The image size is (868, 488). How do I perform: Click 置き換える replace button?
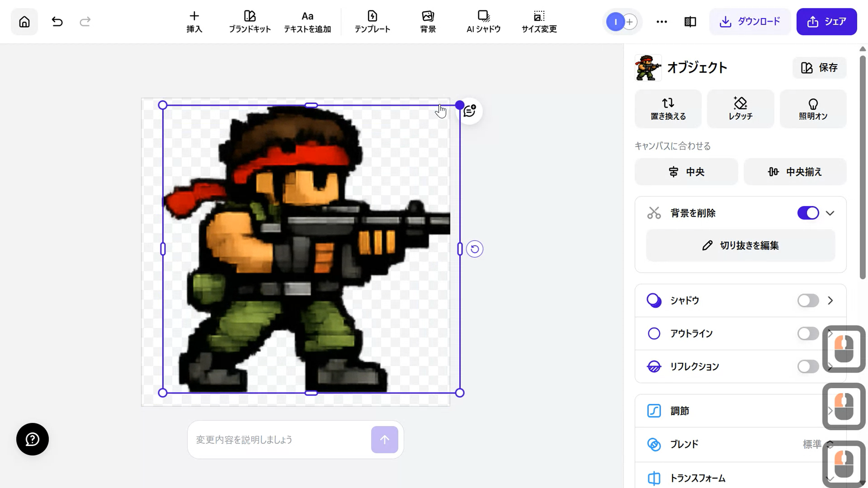pos(668,109)
